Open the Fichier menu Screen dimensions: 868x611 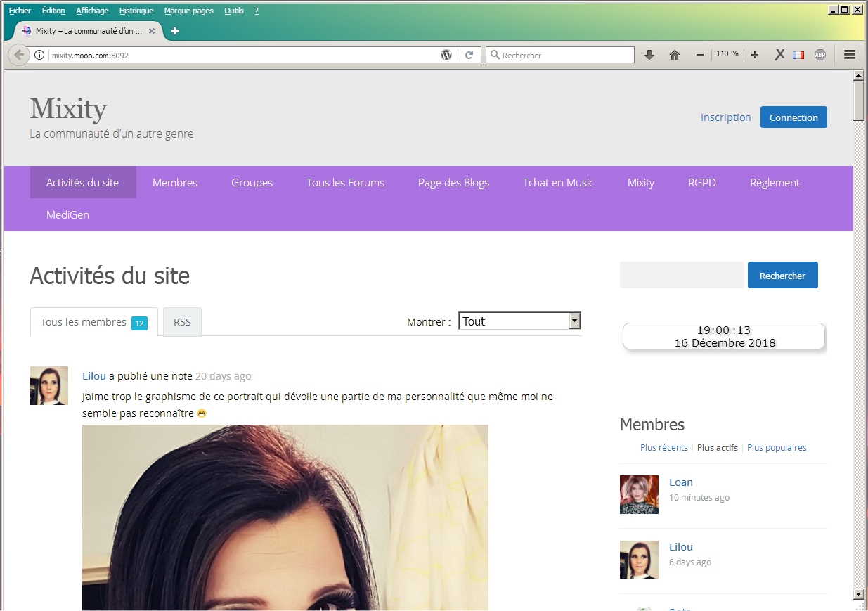[20, 11]
